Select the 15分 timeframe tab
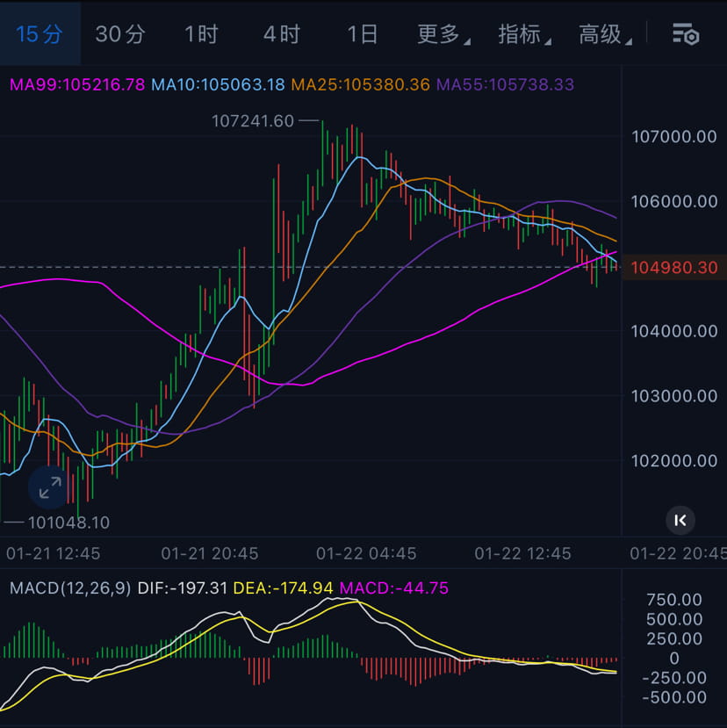Screen dimensions: 727x728 click(40, 34)
